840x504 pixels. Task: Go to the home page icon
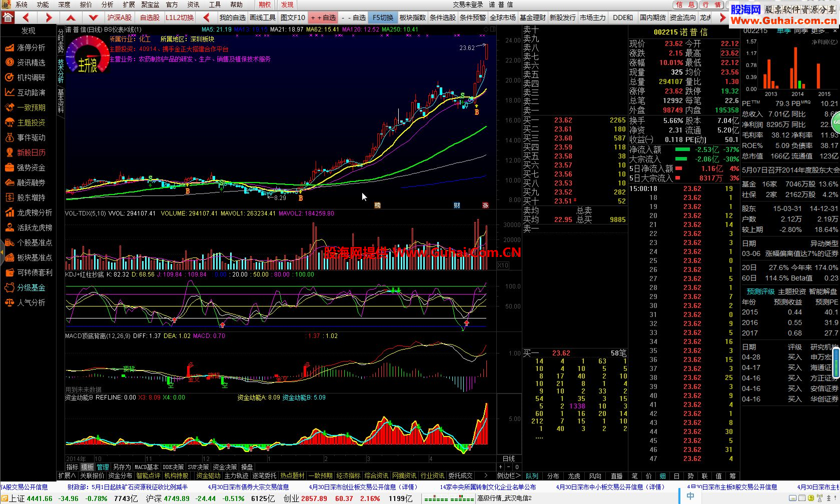8,17
